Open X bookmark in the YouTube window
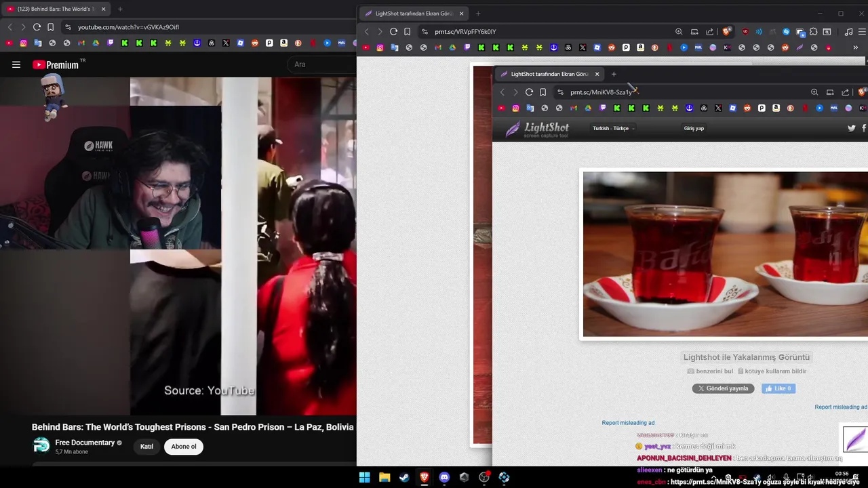868x488 pixels. pos(226,43)
